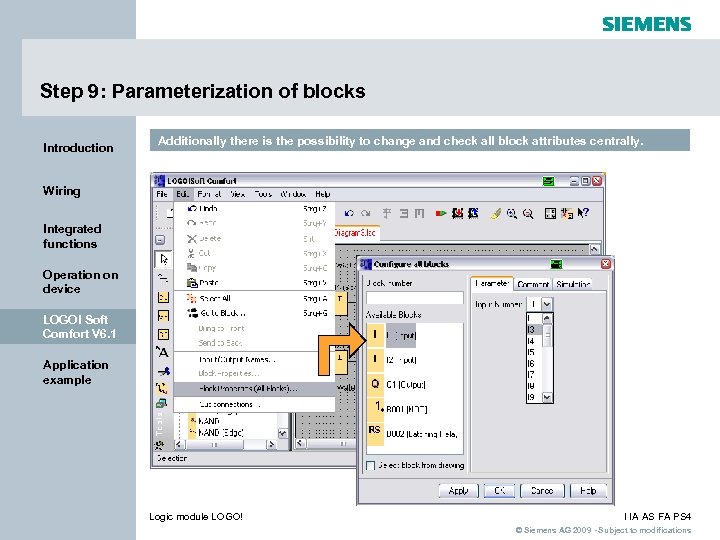Click the Zoom Out magnifier icon
The height and width of the screenshot is (540, 720).
pos(528,213)
